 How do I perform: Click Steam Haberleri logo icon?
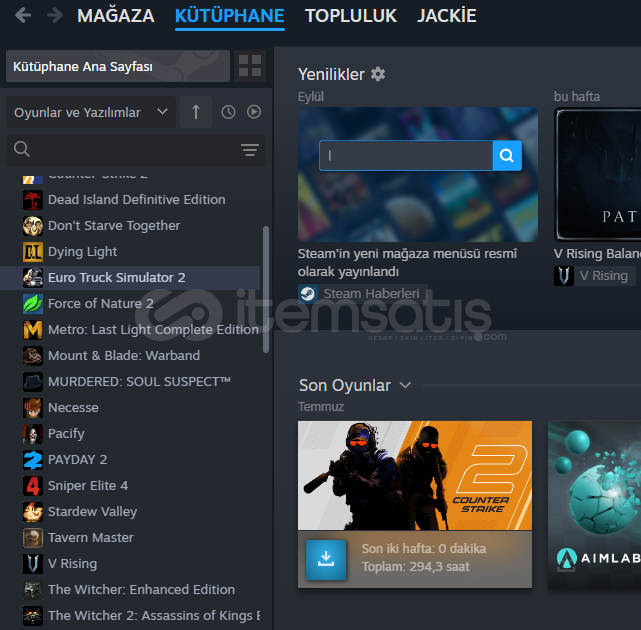[x=308, y=294]
